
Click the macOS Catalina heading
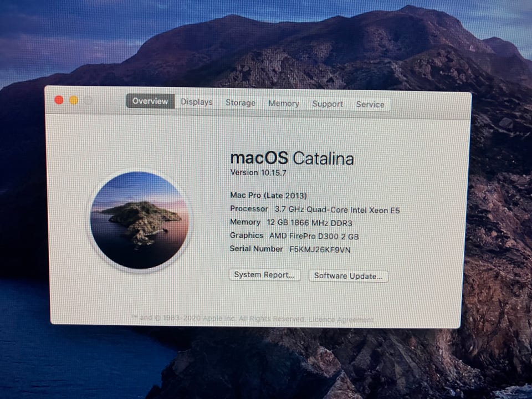click(x=292, y=158)
